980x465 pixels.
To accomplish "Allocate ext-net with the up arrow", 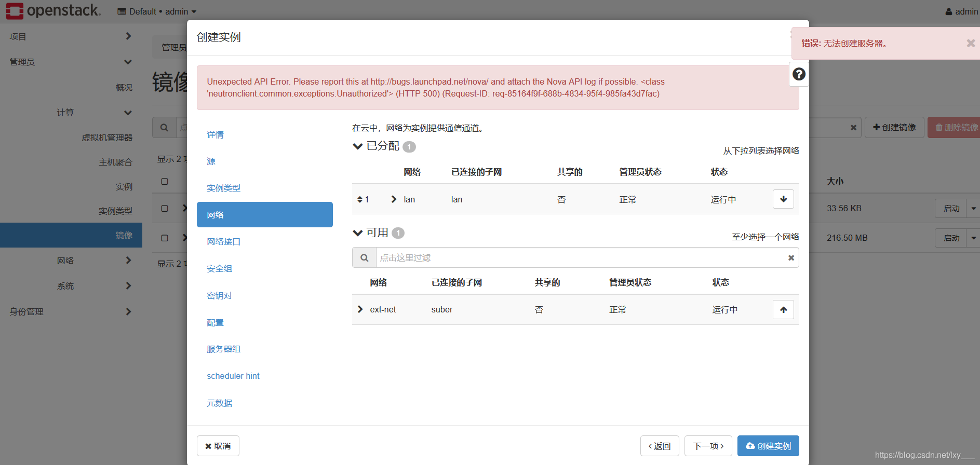I will pyautogui.click(x=783, y=310).
